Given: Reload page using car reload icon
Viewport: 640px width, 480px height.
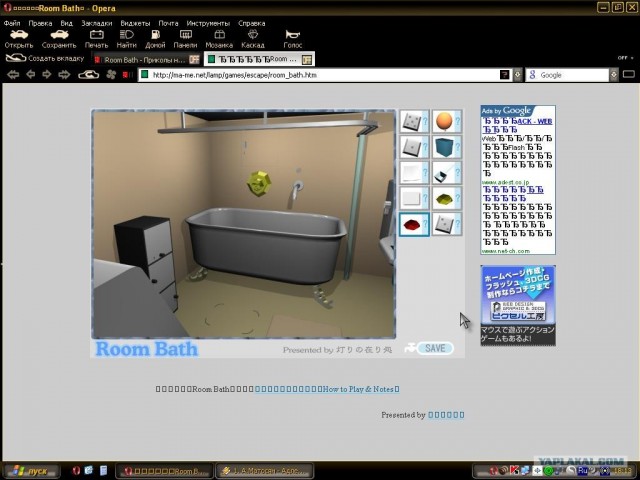Looking at the screenshot, I should tap(89, 74).
